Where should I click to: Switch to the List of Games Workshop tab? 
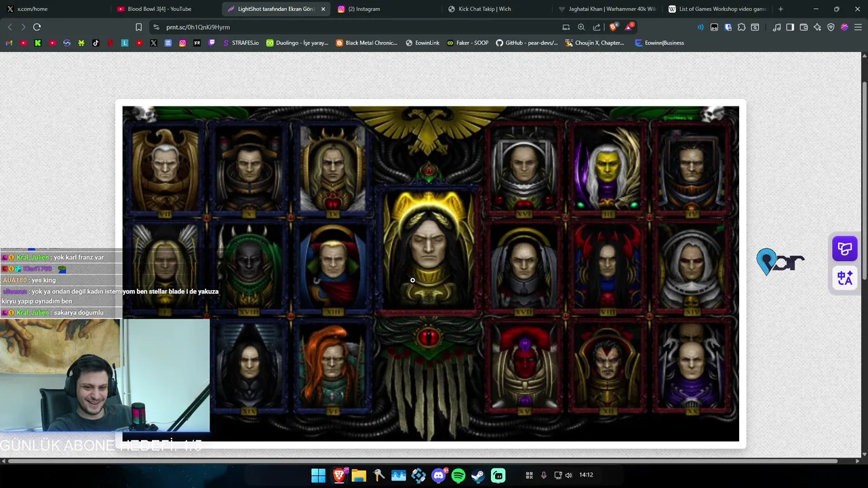(717, 9)
